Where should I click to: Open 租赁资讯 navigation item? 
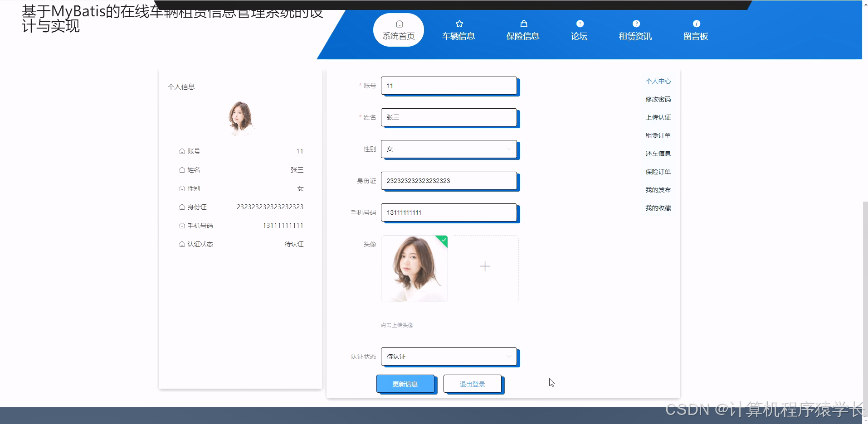click(x=635, y=30)
